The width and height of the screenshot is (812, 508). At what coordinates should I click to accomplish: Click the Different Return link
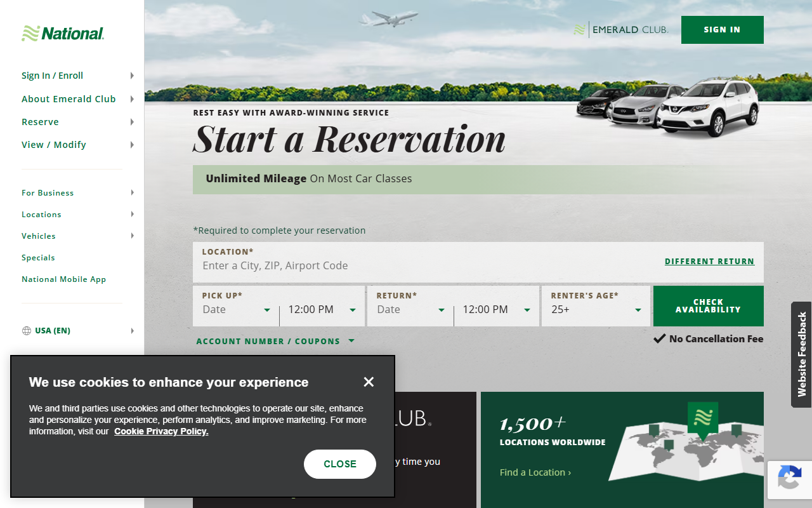(x=709, y=262)
